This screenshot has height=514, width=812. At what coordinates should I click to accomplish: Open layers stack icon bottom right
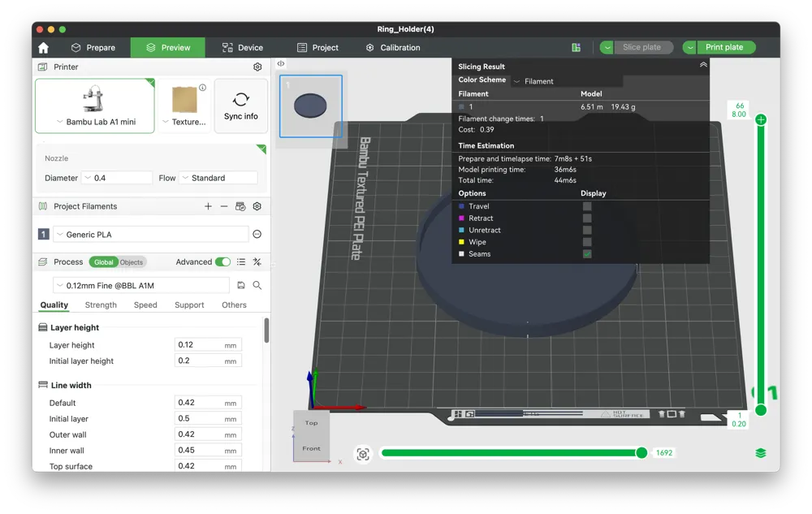760,453
